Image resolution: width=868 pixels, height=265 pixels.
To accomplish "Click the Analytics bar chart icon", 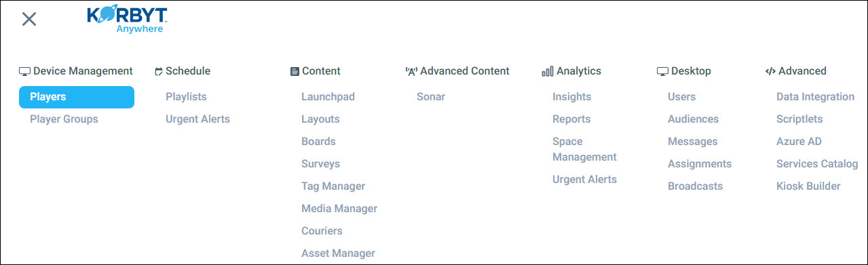I will (548, 71).
